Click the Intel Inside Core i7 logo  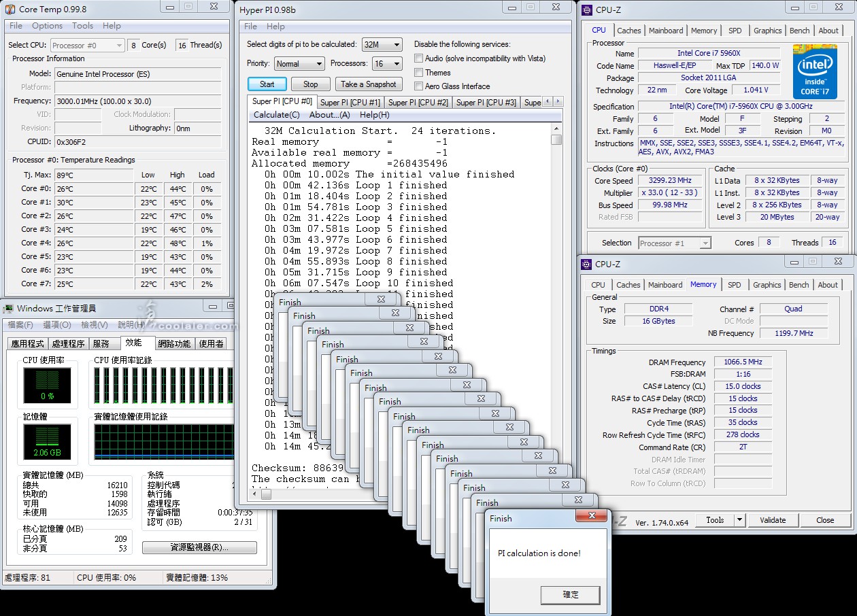pos(815,71)
